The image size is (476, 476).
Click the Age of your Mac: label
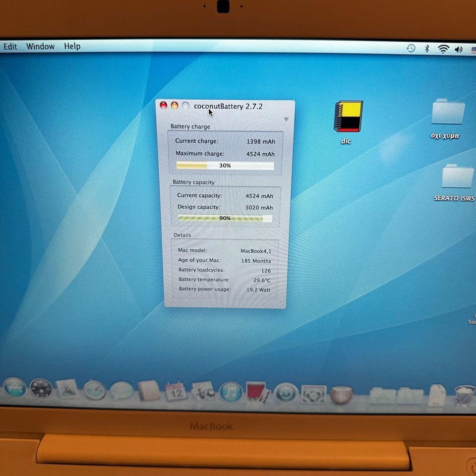199,260
